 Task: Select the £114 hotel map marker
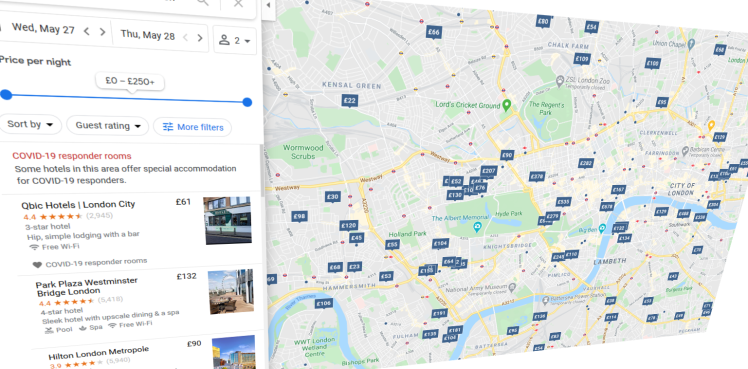coord(611,317)
